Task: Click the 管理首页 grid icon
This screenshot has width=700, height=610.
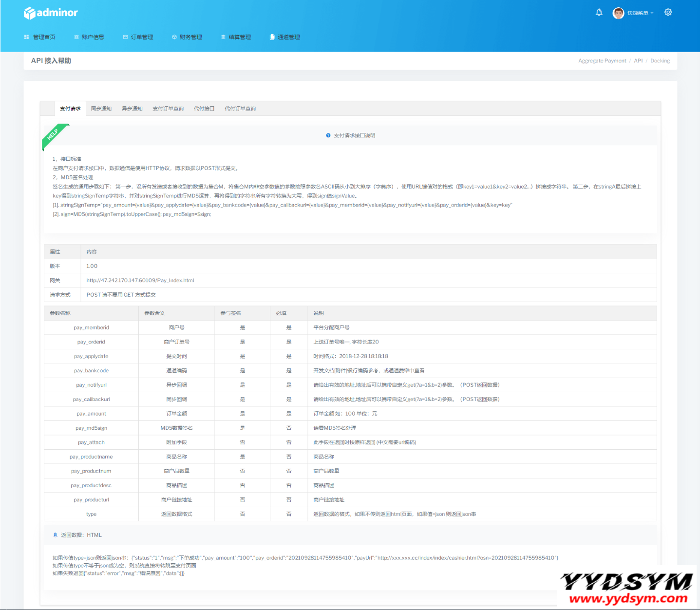Action: (x=26, y=37)
